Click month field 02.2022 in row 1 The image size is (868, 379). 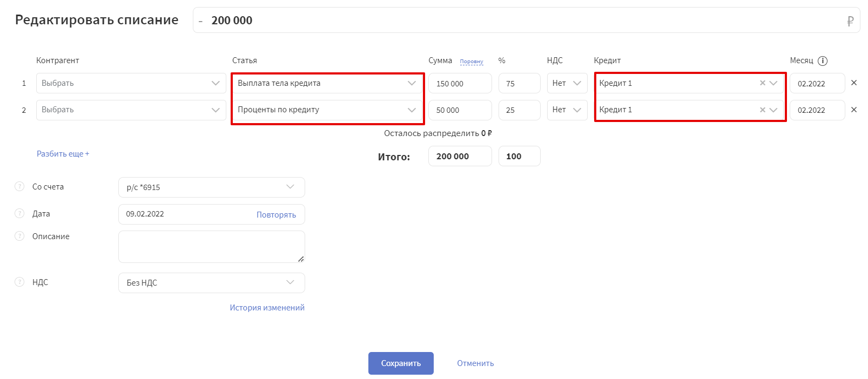817,83
